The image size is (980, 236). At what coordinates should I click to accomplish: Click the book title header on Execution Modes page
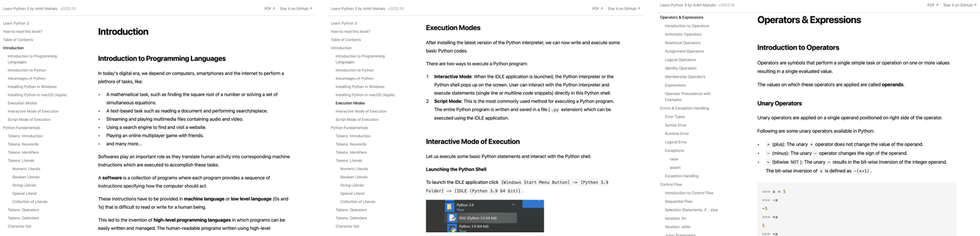(358, 9)
